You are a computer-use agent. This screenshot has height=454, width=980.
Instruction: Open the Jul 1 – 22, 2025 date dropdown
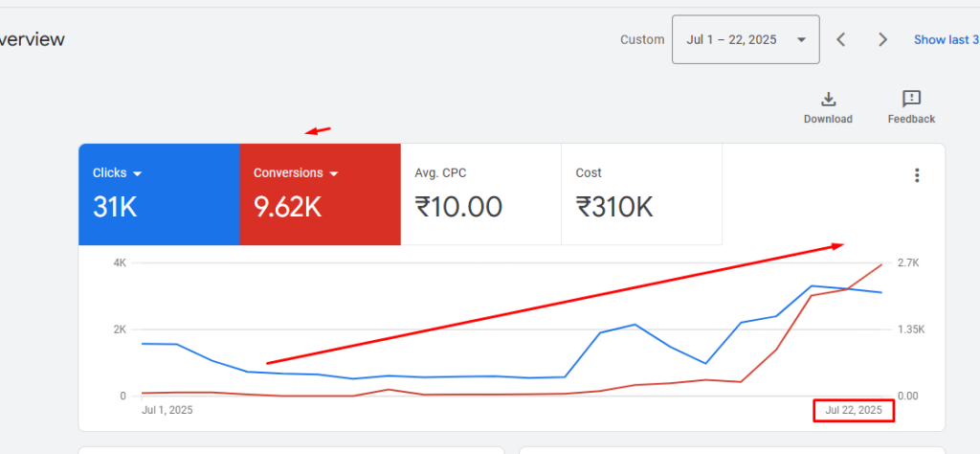pyautogui.click(x=745, y=39)
